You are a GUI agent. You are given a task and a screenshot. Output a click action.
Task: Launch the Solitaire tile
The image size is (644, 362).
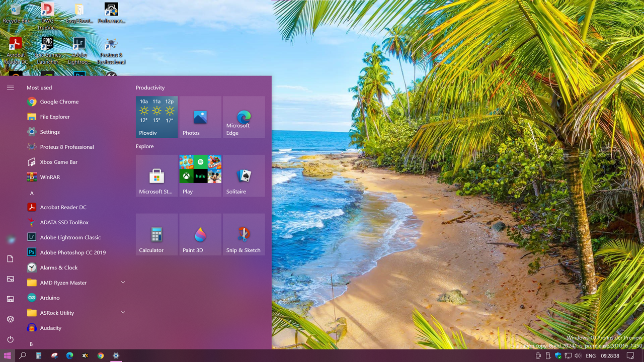(x=244, y=176)
